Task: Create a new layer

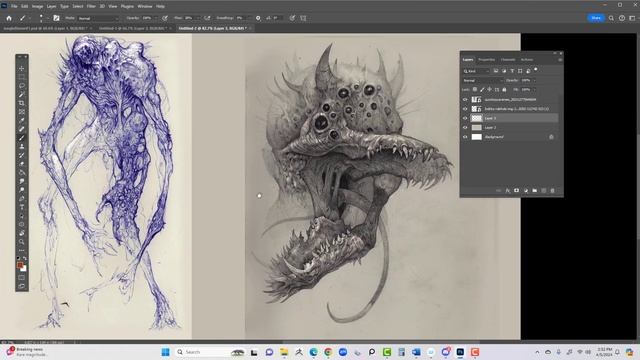Action: 544,191
